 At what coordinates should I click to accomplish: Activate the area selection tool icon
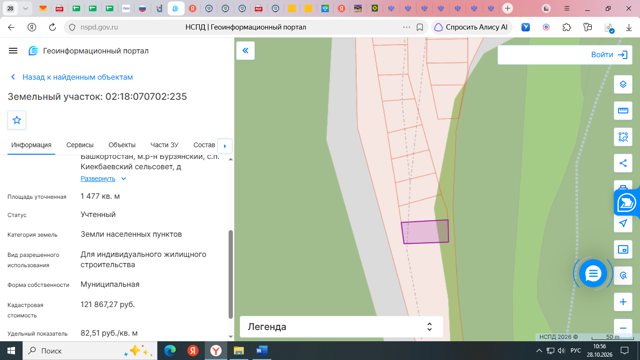click(x=623, y=137)
